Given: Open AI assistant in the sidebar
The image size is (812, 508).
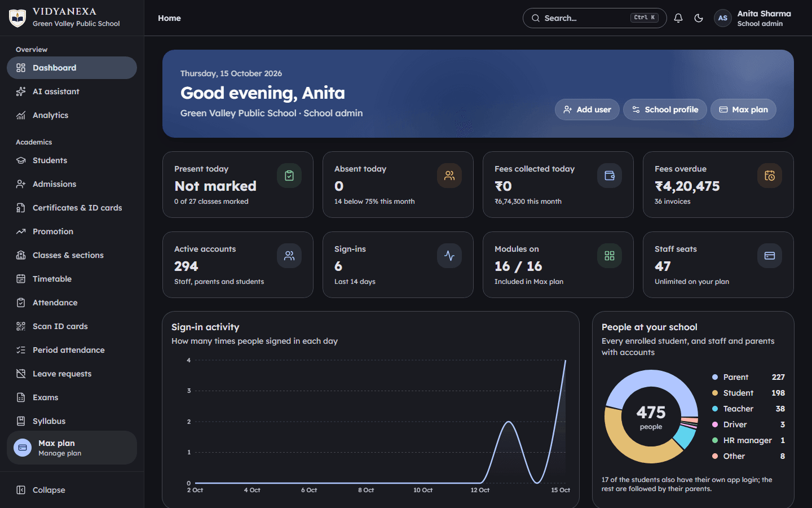Looking at the screenshot, I should pos(72,91).
